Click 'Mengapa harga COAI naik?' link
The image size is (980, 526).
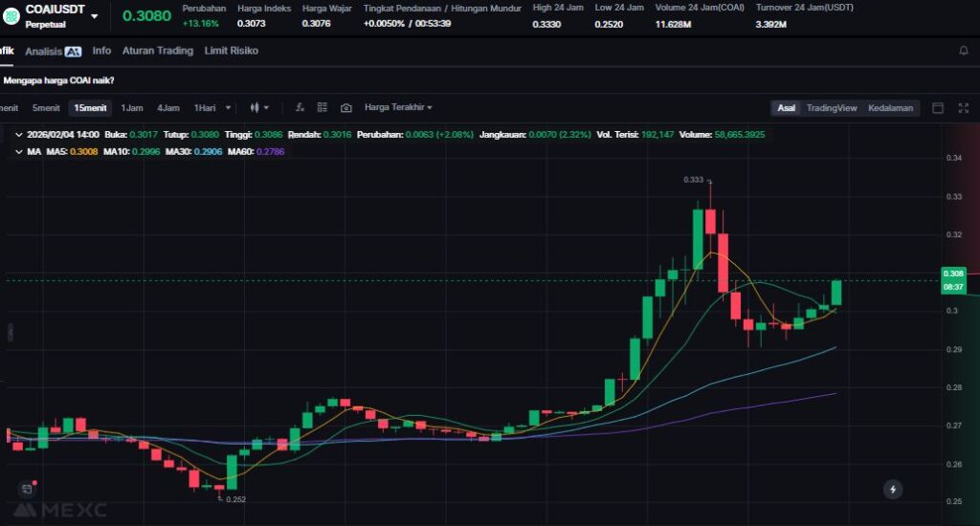tap(58, 80)
